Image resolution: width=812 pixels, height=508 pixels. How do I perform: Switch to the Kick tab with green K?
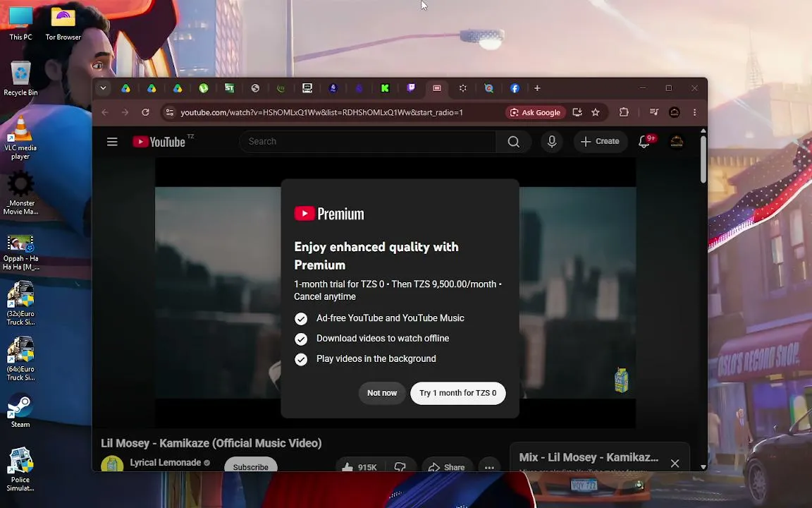(385, 88)
